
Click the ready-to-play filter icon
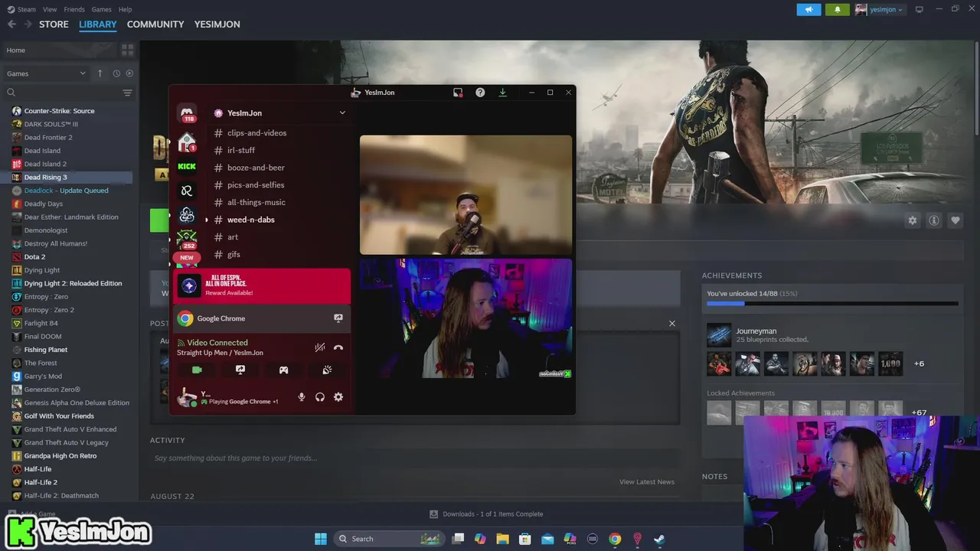[129, 73]
